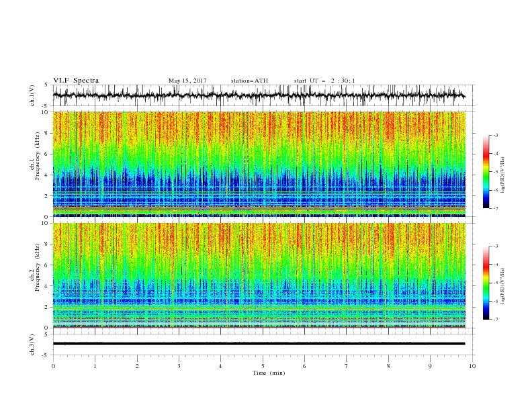The height and width of the screenshot is (411, 532).
Task: Select the "start UT = 2 :30: 1" text
Action: pyautogui.click(x=324, y=81)
